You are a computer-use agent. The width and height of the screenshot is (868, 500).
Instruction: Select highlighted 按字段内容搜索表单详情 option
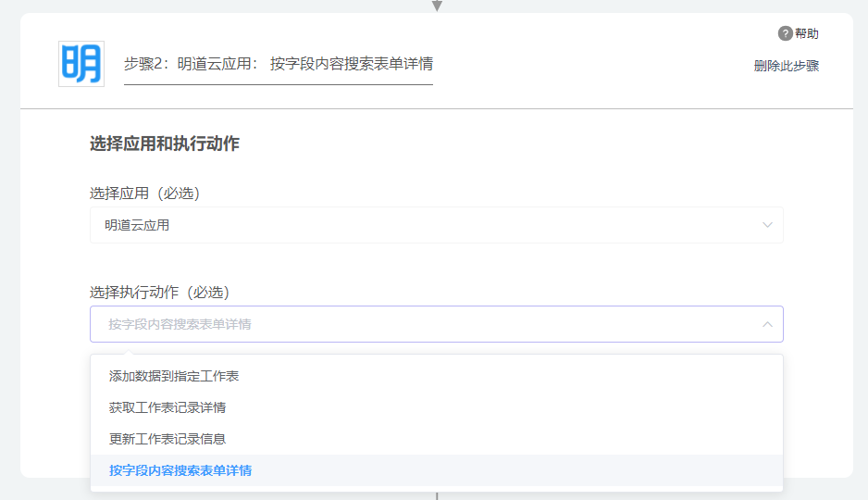coord(180,470)
